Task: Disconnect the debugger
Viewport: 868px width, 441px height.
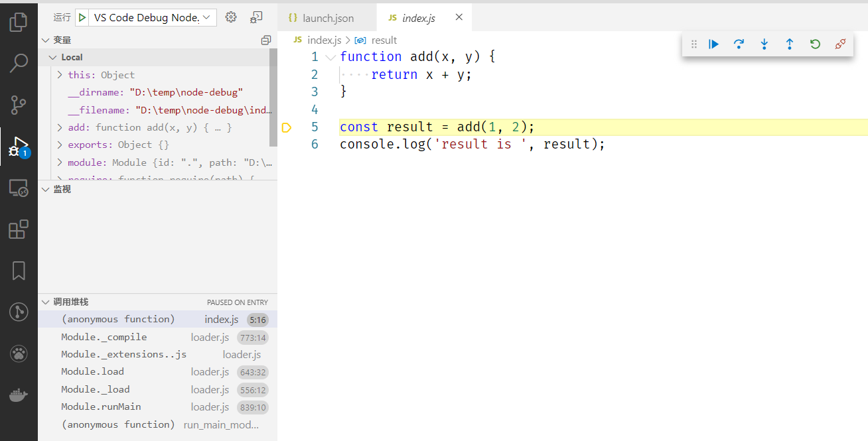Action: click(x=840, y=44)
